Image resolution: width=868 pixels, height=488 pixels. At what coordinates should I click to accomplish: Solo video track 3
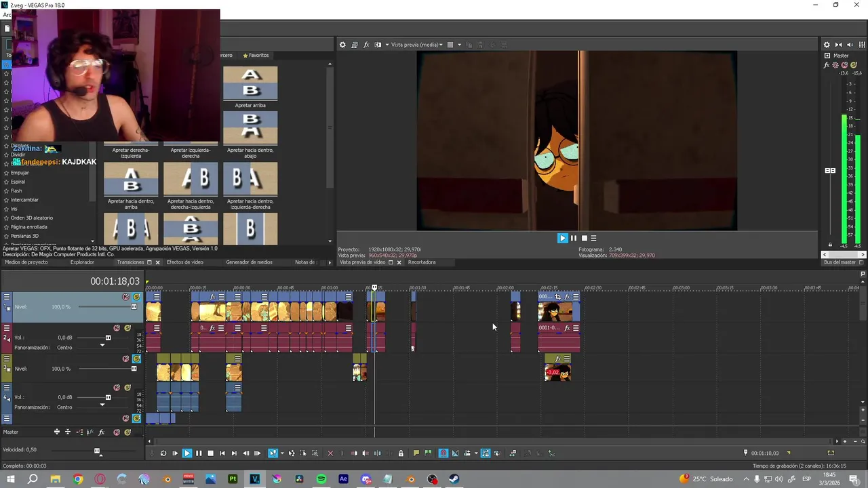point(136,359)
